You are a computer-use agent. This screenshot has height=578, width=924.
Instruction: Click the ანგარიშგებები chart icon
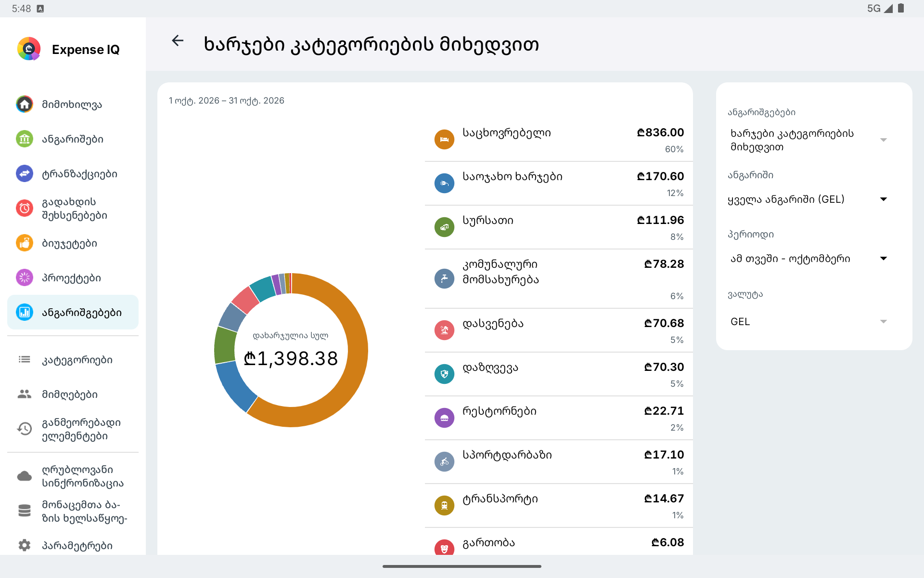(25, 312)
